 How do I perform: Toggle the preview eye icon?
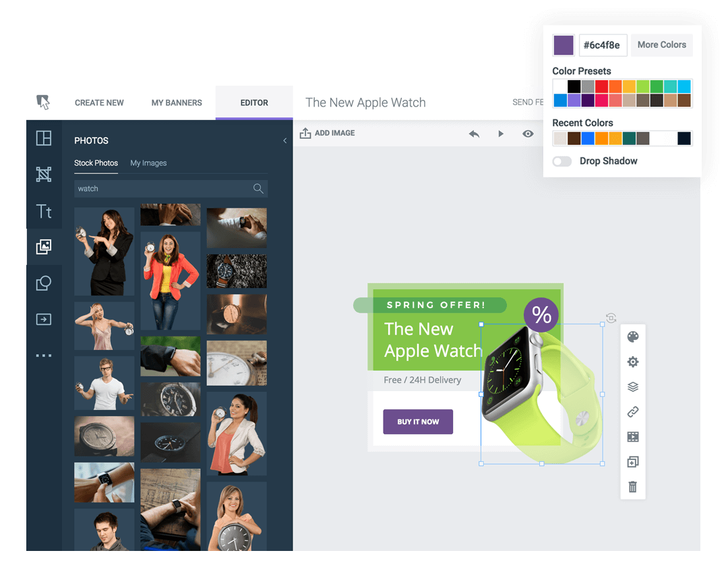click(528, 134)
